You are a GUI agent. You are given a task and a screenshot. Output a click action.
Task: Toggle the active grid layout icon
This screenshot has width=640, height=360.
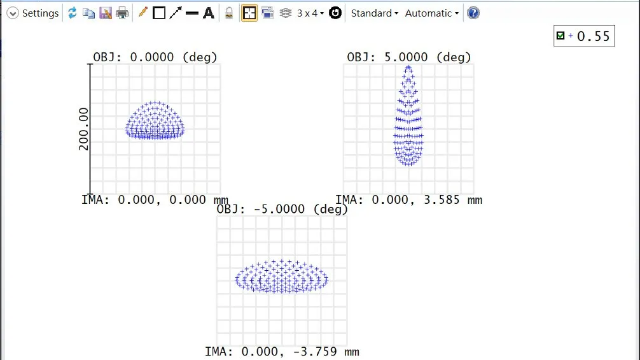(x=249, y=13)
